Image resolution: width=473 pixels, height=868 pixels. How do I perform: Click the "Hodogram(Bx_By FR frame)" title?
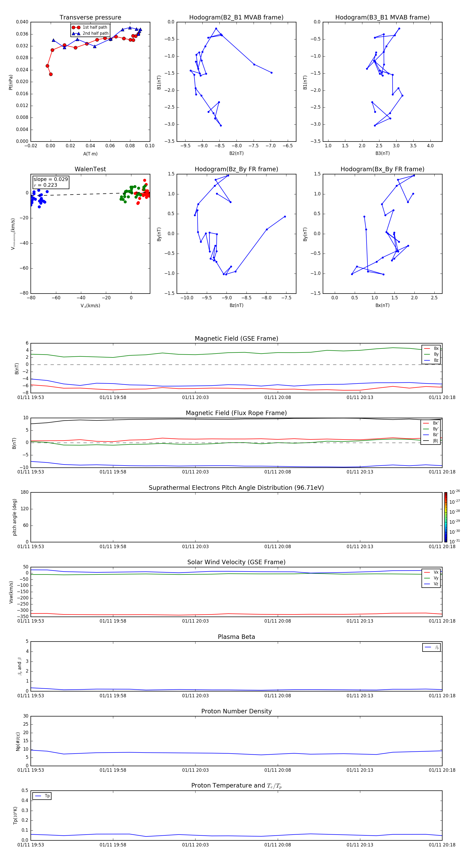(382, 169)
